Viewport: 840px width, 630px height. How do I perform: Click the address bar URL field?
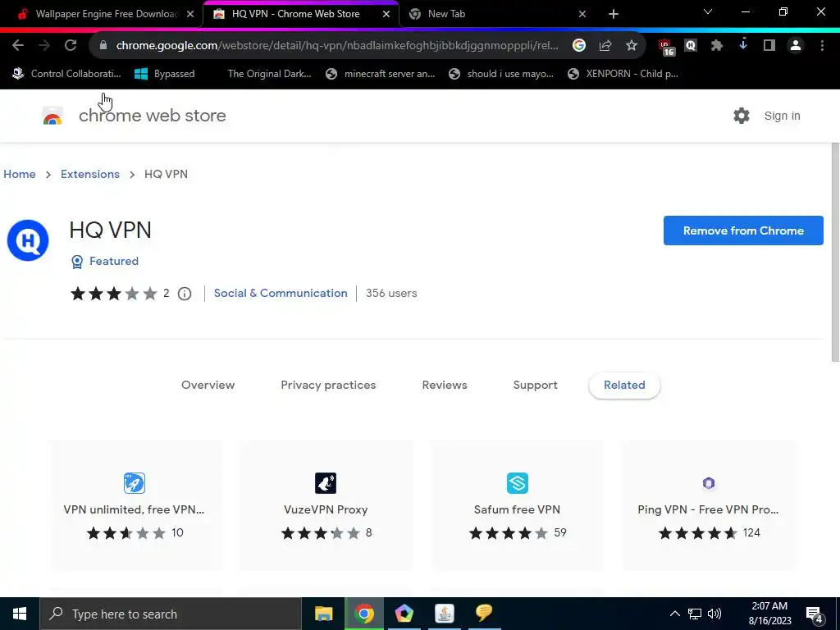337,46
